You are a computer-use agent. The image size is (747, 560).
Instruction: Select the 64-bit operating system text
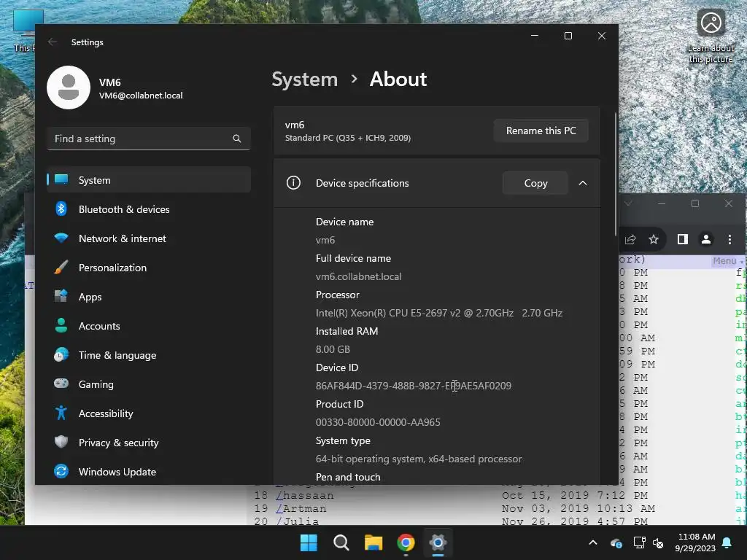[419, 459]
